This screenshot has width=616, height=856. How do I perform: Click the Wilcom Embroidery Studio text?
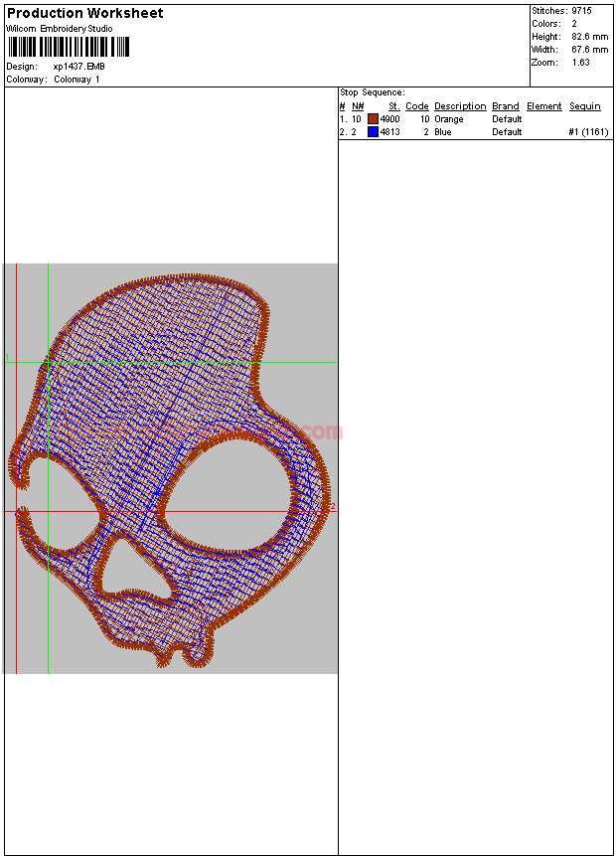tap(60, 29)
